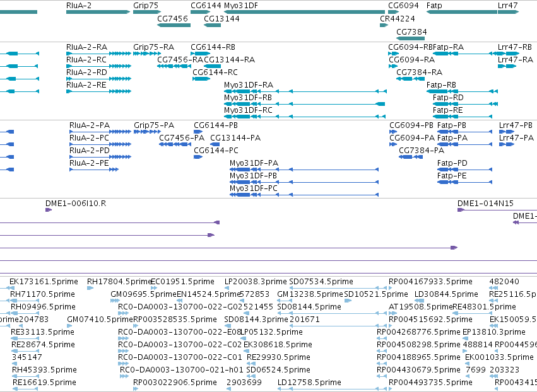Click the Grip75-PA protein label
Viewport: 537px width, 392px height.
[154, 125]
